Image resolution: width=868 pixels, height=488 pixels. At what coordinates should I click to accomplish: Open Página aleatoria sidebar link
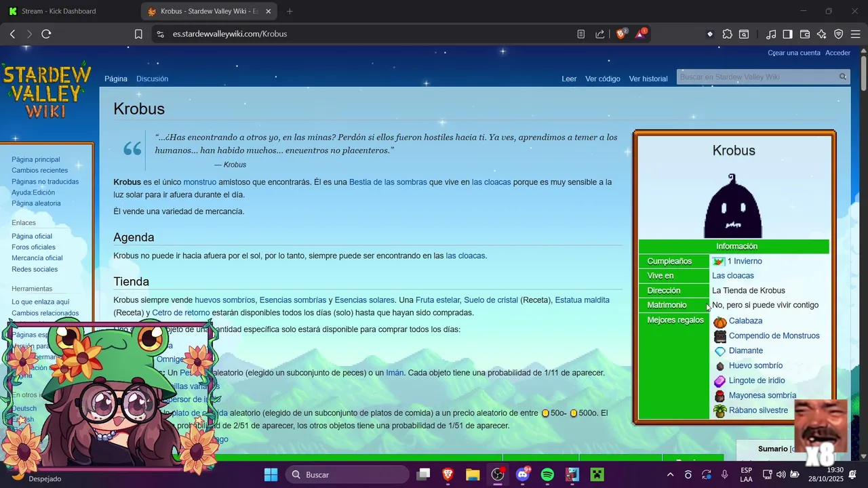36,203
